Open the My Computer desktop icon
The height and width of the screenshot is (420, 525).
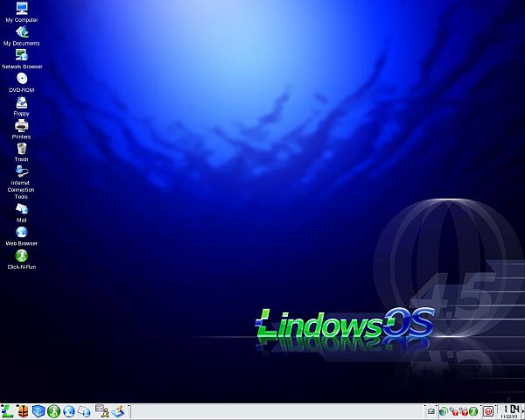(x=21, y=9)
